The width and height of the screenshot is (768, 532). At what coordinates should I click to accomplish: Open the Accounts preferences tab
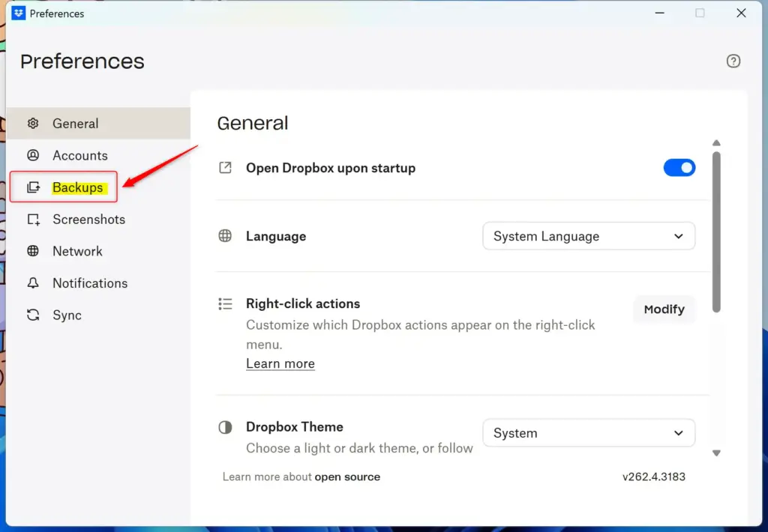point(98,155)
